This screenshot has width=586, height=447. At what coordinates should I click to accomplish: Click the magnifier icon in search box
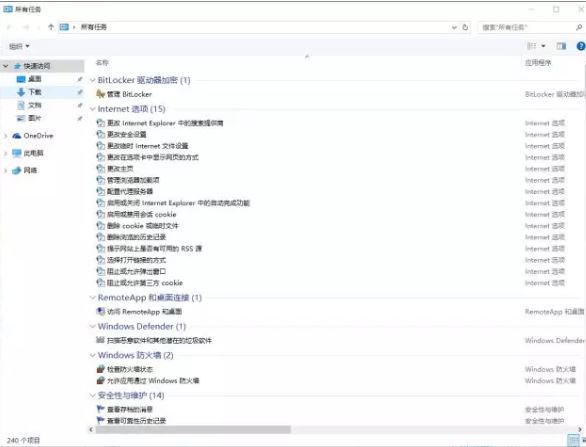pos(579,27)
